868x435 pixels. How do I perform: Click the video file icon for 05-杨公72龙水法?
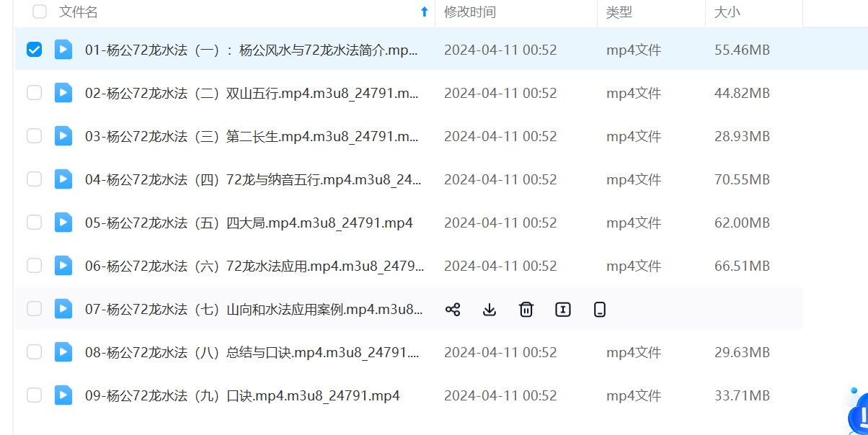pos(63,223)
